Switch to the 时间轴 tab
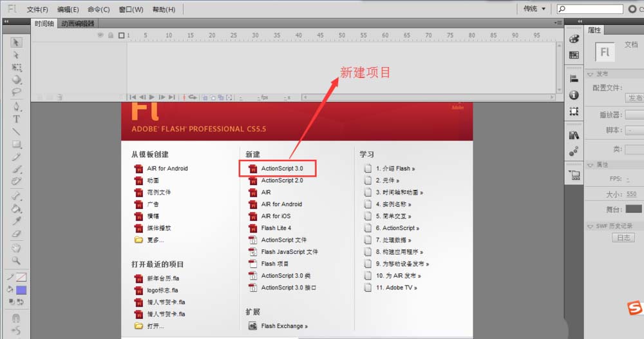 click(44, 23)
